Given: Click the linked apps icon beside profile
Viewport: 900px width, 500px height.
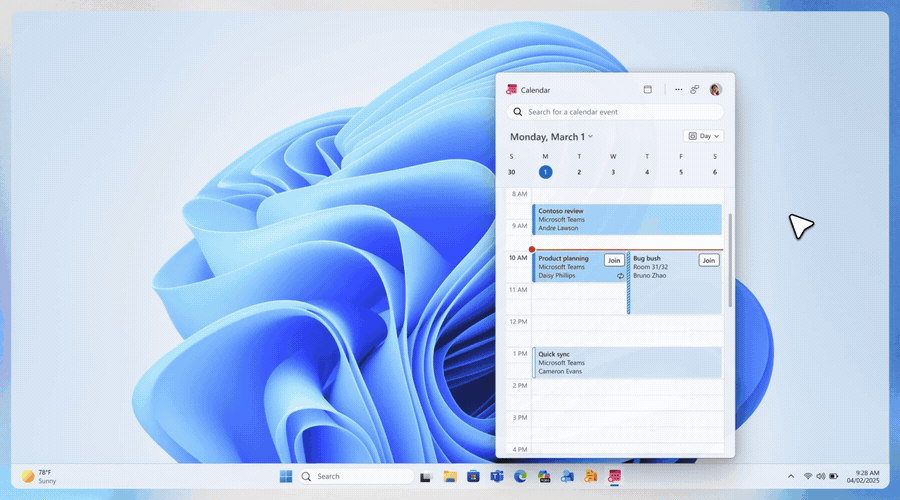Looking at the screenshot, I should point(695,89).
